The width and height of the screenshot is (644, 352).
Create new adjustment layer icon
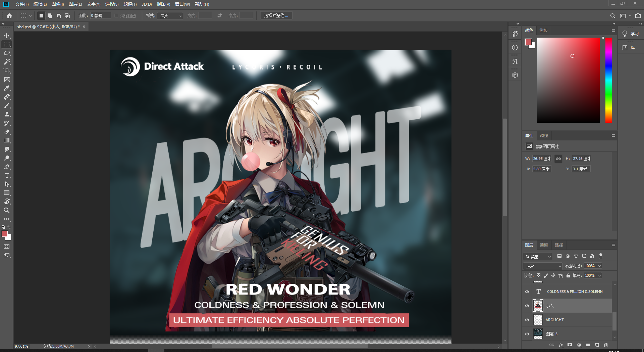579,345
